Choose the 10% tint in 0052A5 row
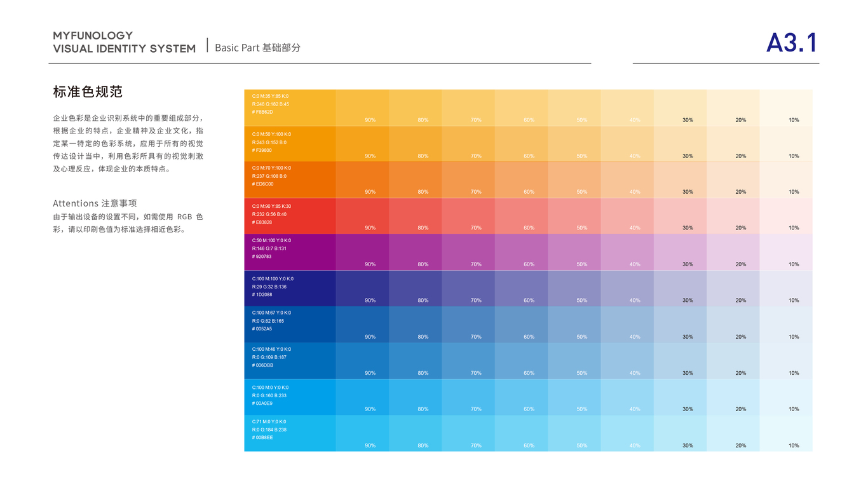Viewport: 868px width, 488px height. pos(786,325)
